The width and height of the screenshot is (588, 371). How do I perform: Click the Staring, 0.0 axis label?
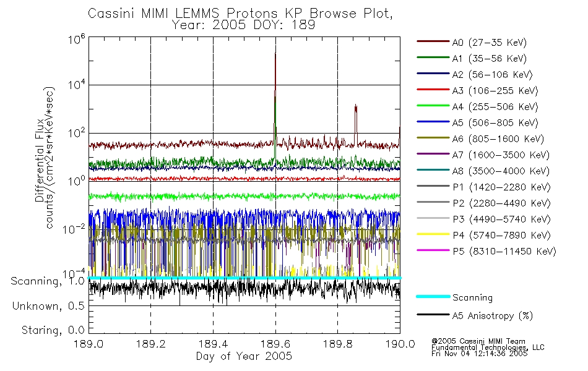[x=53, y=330]
